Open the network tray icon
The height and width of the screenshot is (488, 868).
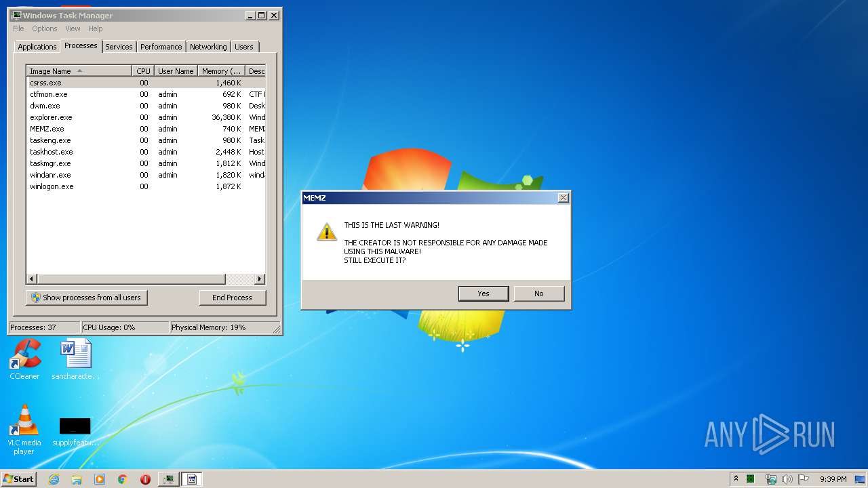770,479
